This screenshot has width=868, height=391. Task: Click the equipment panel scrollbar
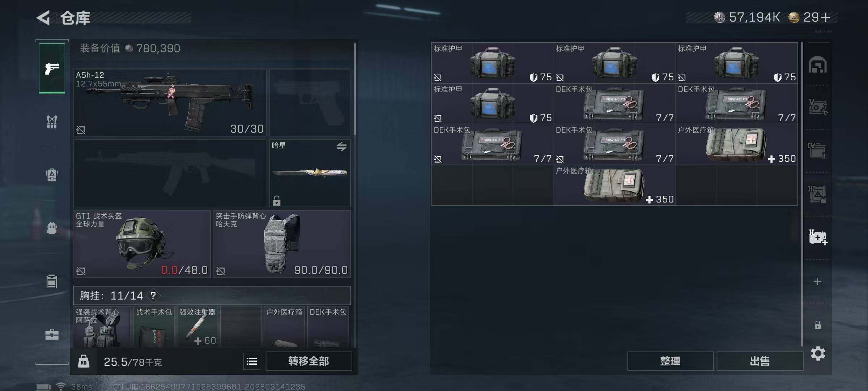point(355,89)
